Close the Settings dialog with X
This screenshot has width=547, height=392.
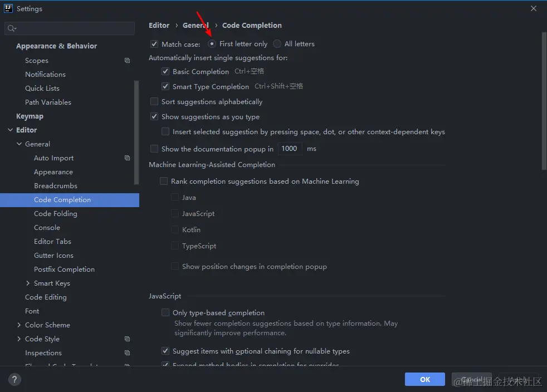coord(534,8)
